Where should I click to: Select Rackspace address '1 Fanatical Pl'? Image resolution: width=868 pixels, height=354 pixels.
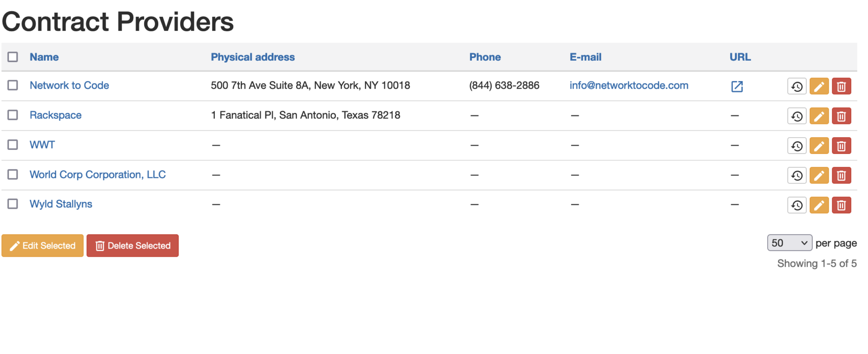242,115
